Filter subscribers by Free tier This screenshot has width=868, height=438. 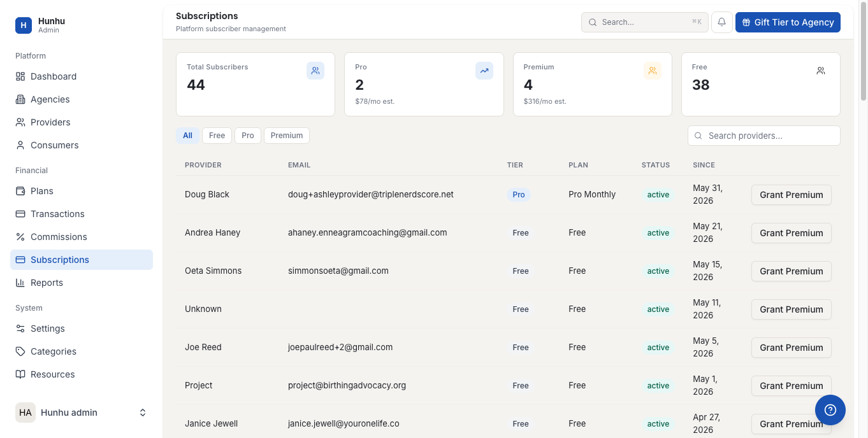pos(217,136)
